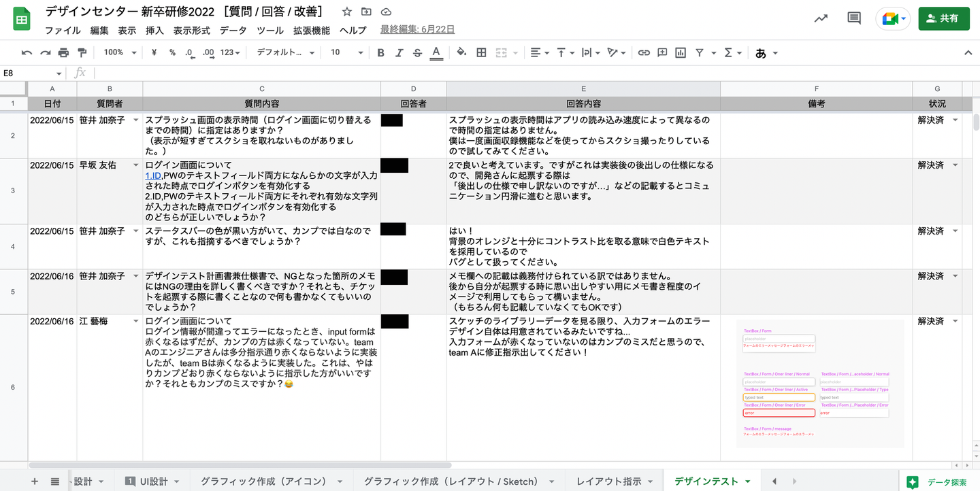Insert a chart from the toolbar
Image resolution: width=980 pixels, height=491 pixels.
tap(681, 52)
